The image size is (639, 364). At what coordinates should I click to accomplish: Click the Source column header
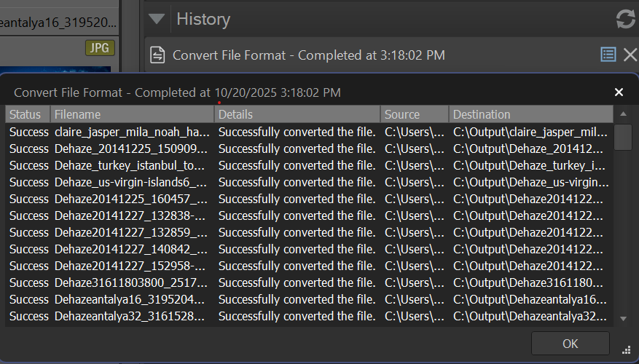413,114
